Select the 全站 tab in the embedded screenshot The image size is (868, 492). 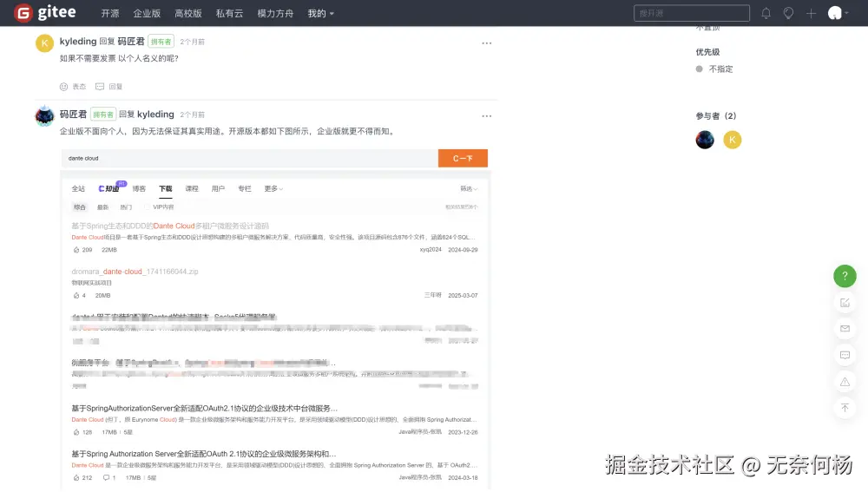(x=78, y=188)
